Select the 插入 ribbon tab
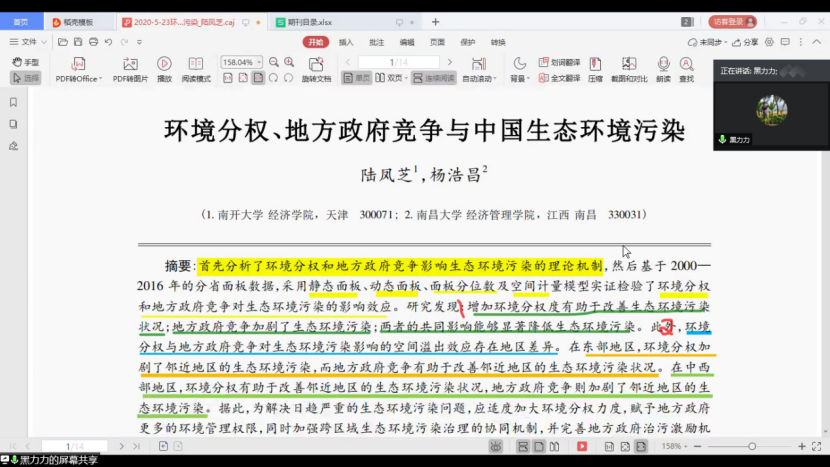 (346, 42)
